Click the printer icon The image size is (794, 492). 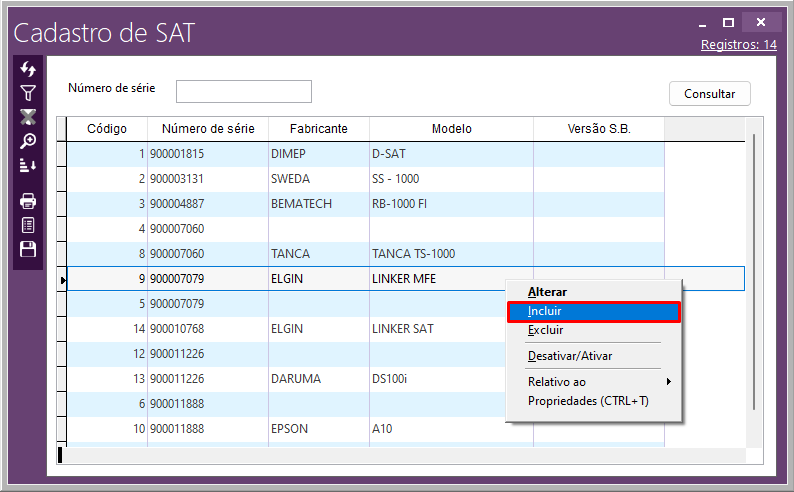28,201
